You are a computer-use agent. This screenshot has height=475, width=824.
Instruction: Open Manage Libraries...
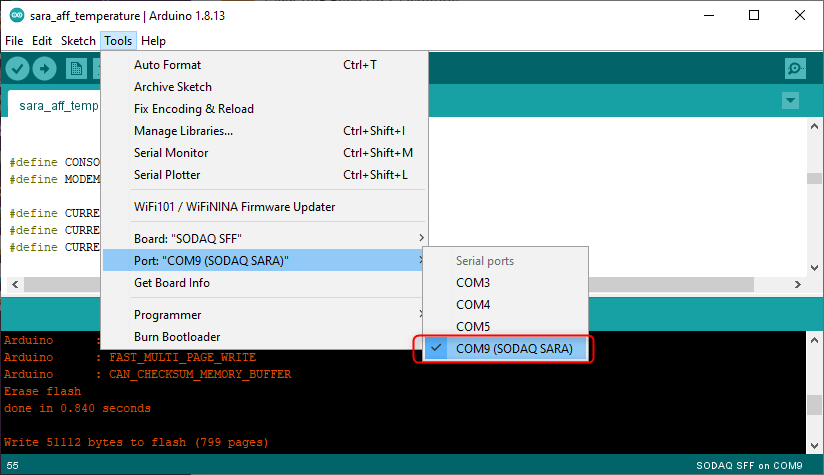[264, 131]
